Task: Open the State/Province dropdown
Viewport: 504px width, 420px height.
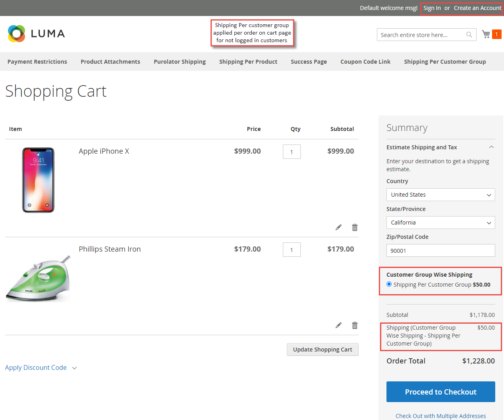Action: pyautogui.click(x=441, y=223)
